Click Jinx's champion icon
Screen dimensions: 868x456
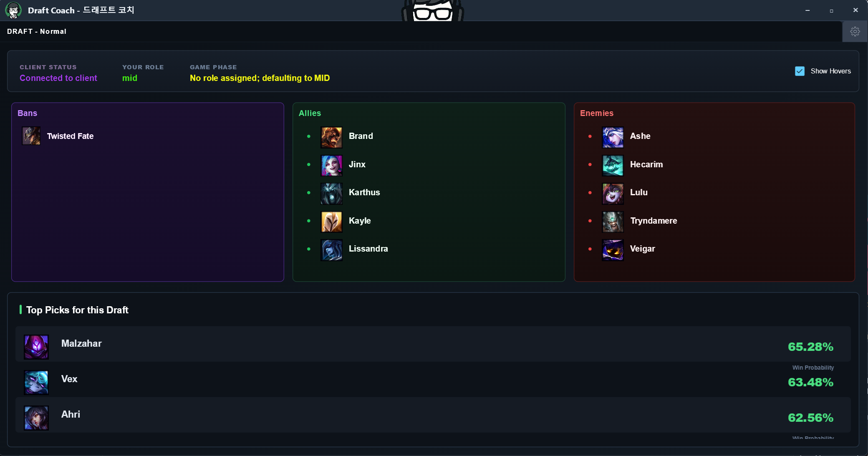coord(331,165)
